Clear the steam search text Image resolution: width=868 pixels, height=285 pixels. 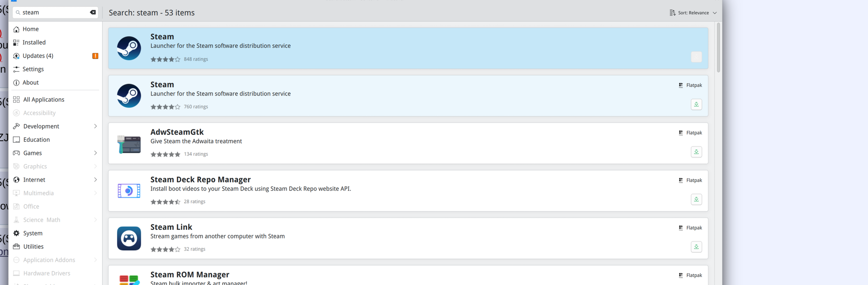point(93,12)
